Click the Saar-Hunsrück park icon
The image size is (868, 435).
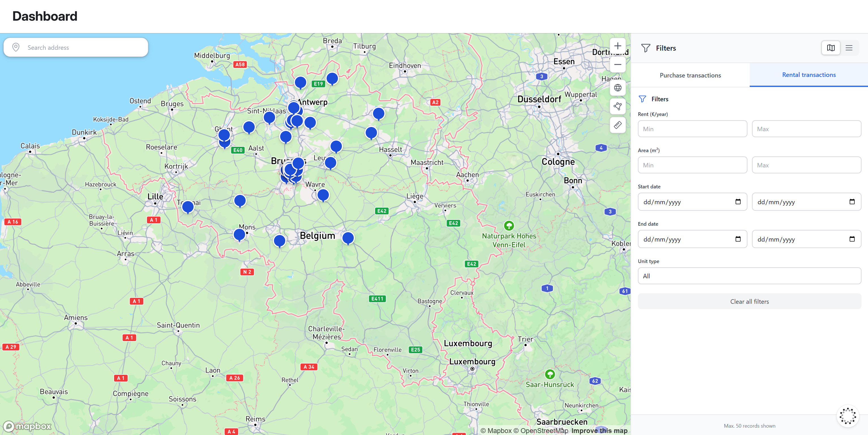pos(550,374)
